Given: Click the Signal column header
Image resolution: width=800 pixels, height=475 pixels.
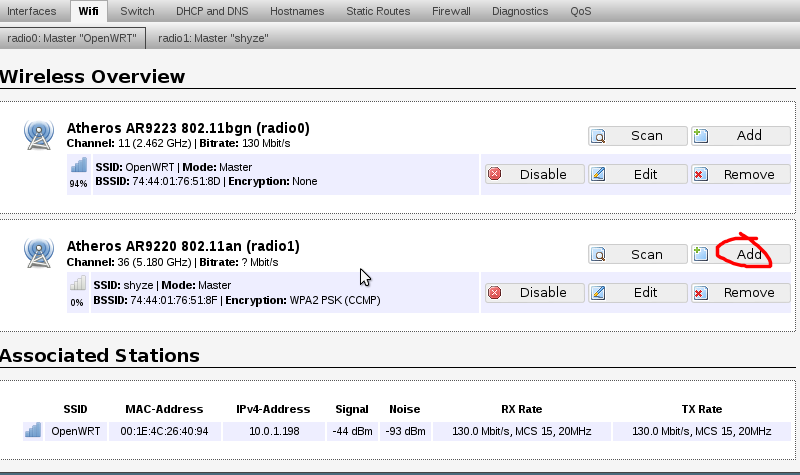Looking at the screenshot, I should (352, 409).
